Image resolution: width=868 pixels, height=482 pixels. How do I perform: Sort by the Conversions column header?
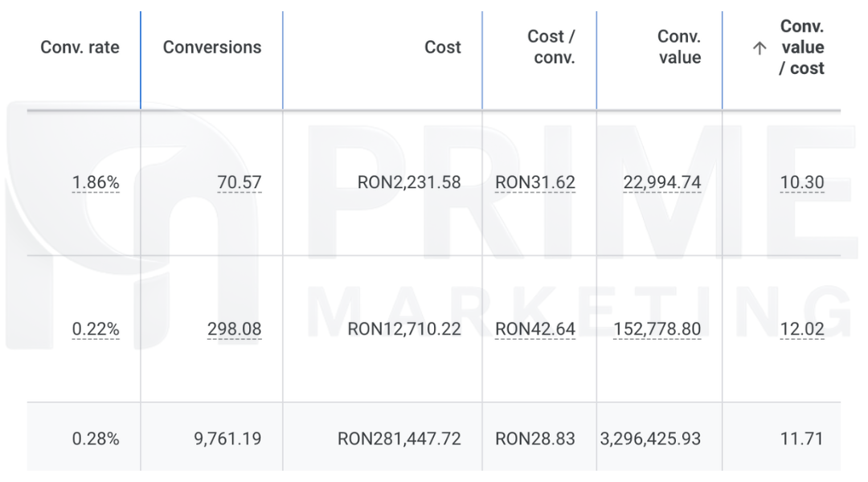coord(212,47)
